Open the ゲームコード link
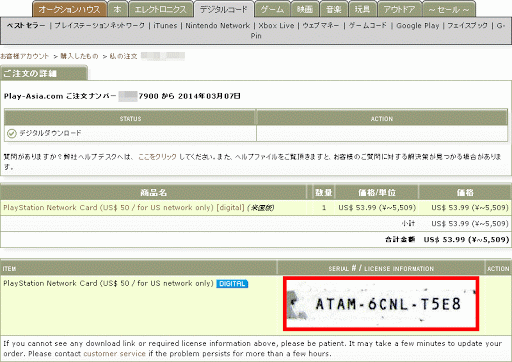Image resolution: width=512 pixels, height=362 pixels. tap(368, 25)
